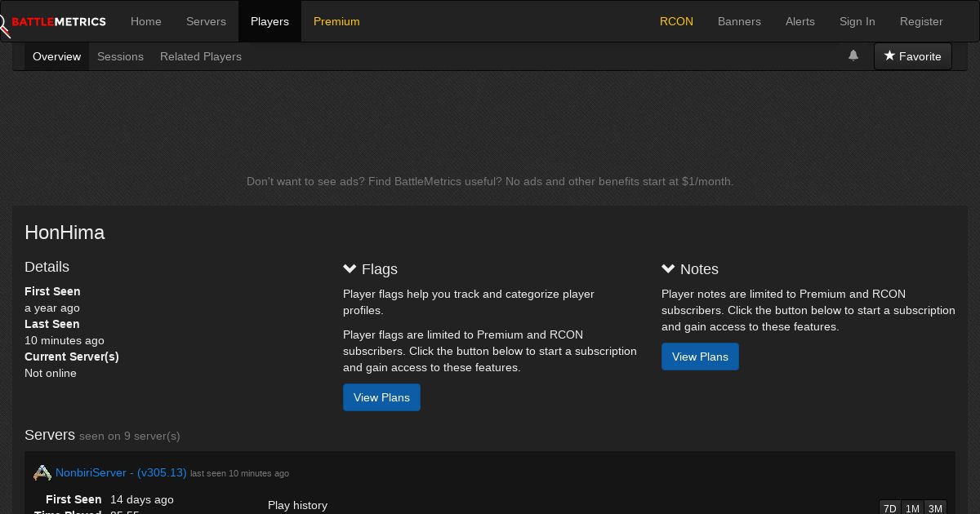Open the Servers menu item

pos(206,21)
